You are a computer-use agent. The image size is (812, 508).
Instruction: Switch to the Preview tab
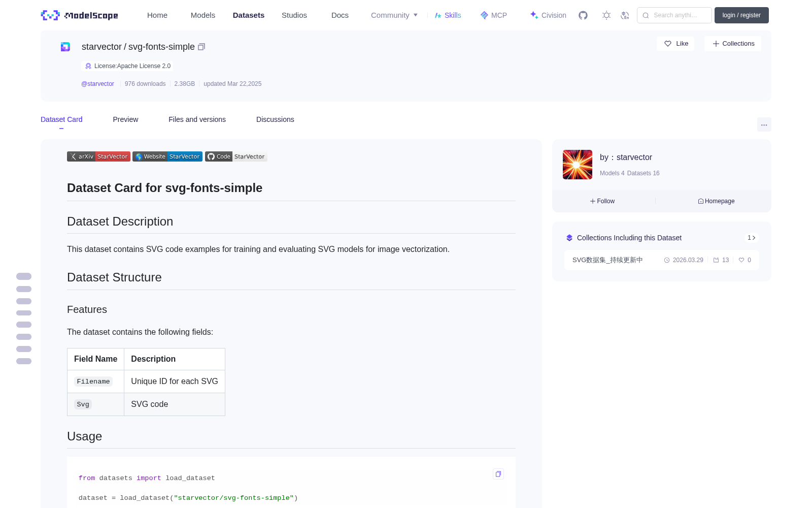125,119
